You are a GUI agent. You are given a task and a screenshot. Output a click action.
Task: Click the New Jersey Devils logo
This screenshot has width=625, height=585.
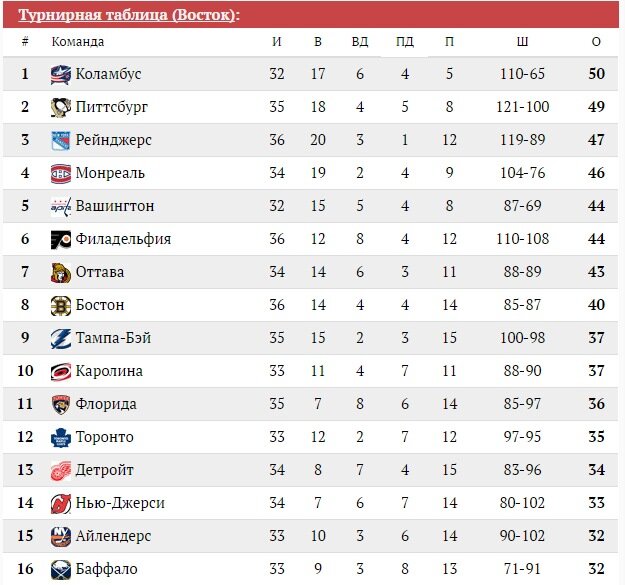[61, 504]
